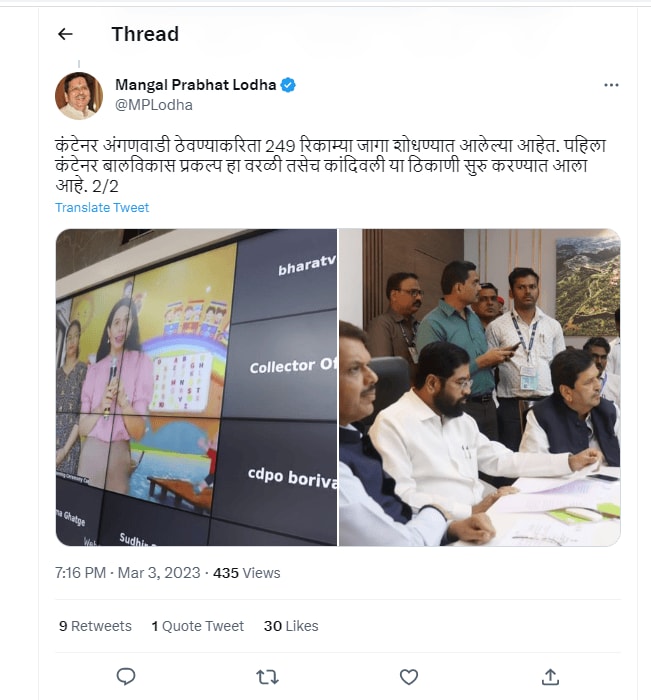Open Mangal Prabhat Lodha's profile picture
651x700 pixels.
pos(79,96)
